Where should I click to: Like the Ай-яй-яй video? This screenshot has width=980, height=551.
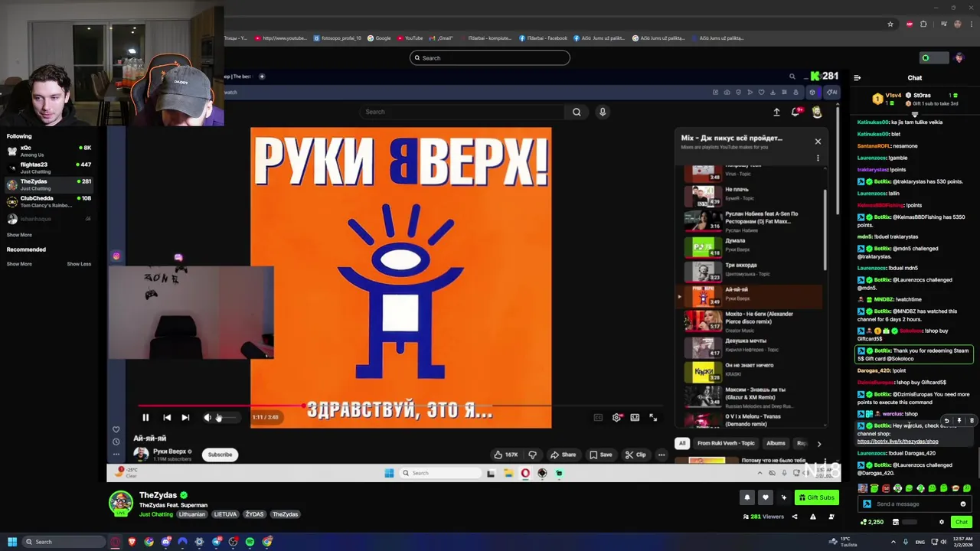click(505, 455)
